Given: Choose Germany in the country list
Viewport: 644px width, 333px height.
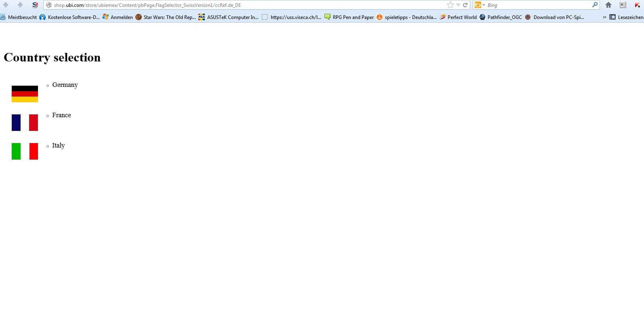Looking at the screenshot, I should pos(65,85).
